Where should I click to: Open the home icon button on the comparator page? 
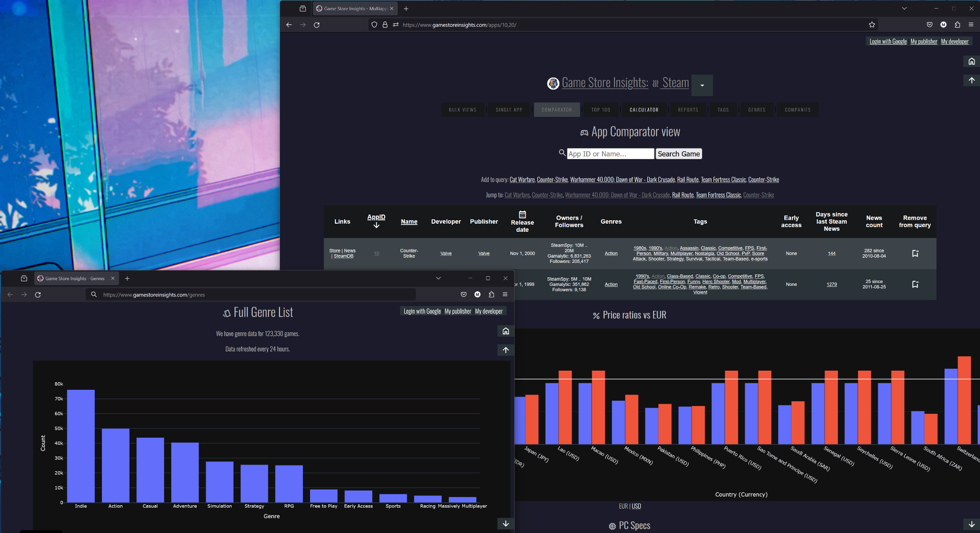pyautogui.click(x=971, y=61)
